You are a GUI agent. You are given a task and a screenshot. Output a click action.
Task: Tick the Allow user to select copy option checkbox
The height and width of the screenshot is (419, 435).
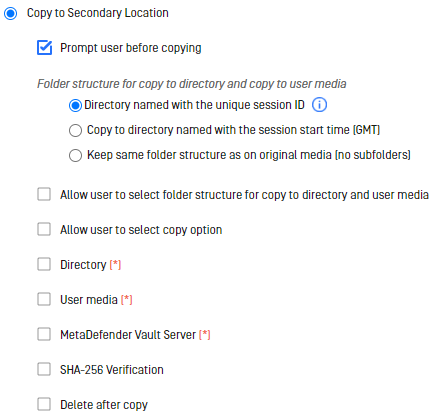click(x=44, y=229)
